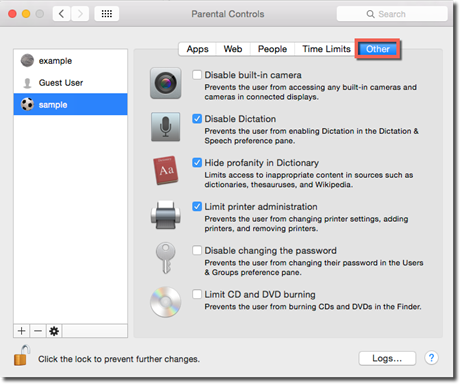
Task: Uncheck Disable Dictation checkbox
Action: point(197,119)
